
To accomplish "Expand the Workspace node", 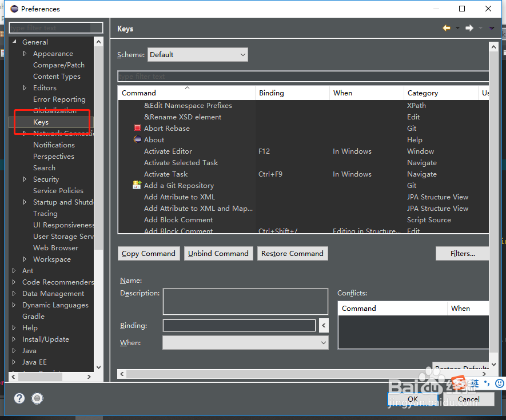I will (25, 259).
